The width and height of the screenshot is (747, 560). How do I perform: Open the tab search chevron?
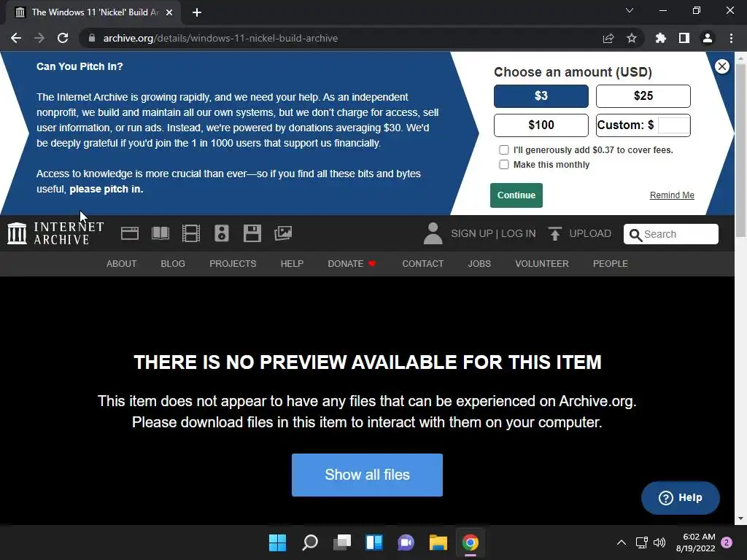[x=630, y=10]
